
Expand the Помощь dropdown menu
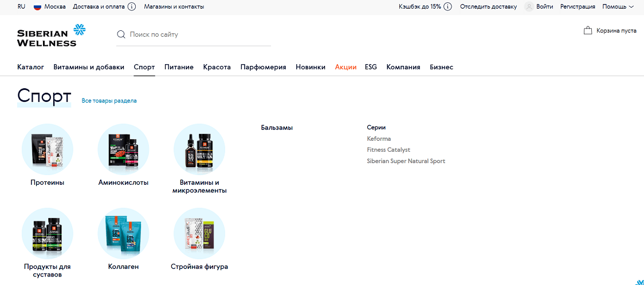point(618,6)
